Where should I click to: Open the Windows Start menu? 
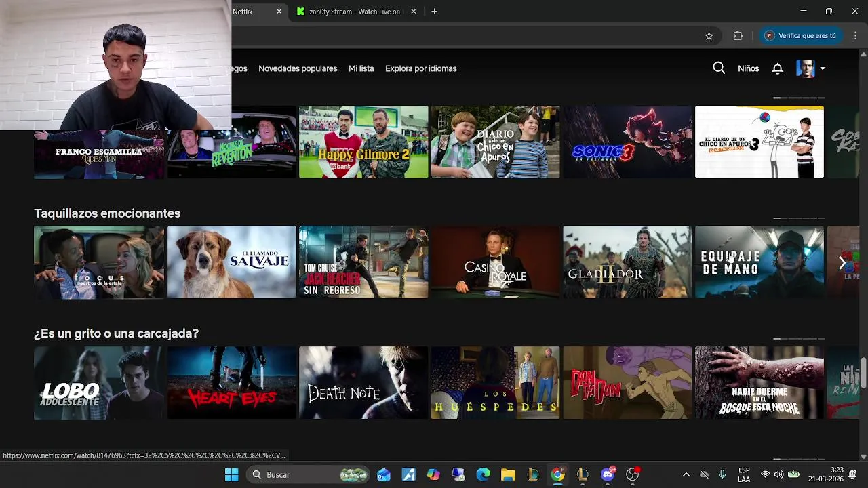[x=231, y=474]
